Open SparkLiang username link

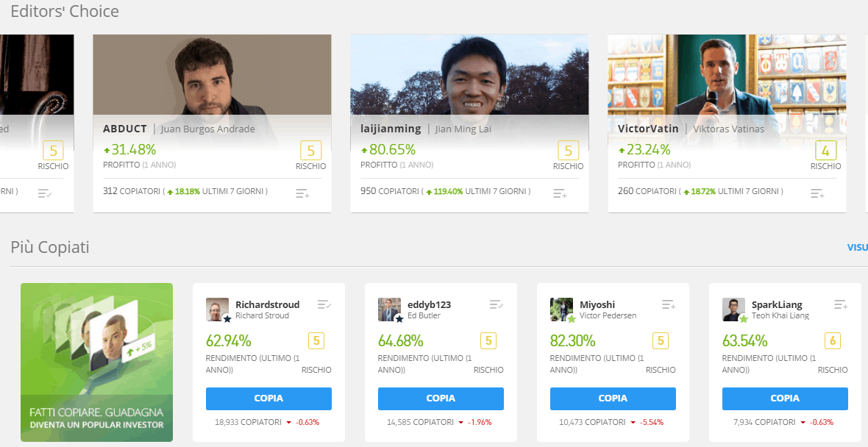tap(777, 304)
